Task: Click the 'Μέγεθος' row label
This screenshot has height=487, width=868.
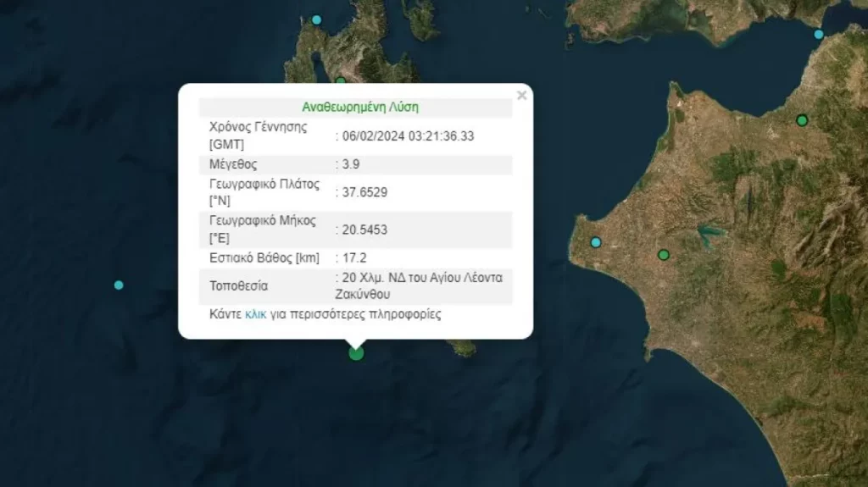Action: (x=233, y=164)
